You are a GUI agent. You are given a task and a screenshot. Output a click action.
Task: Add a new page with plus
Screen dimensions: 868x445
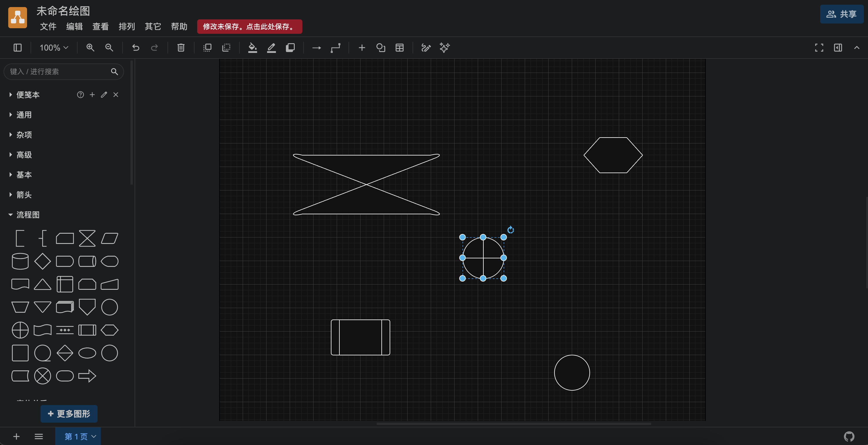tap(16, 436)
